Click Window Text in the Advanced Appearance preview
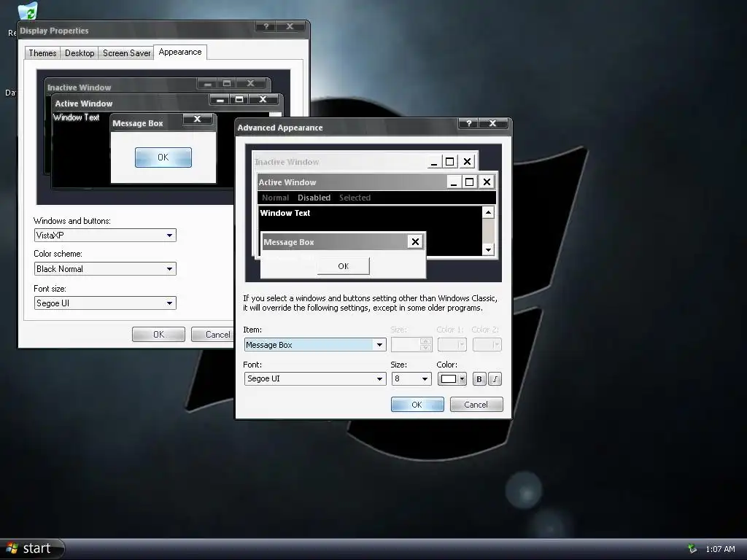The height and width of the screenshot is (560, 747). pyautogui.click(x=285, y=213)
